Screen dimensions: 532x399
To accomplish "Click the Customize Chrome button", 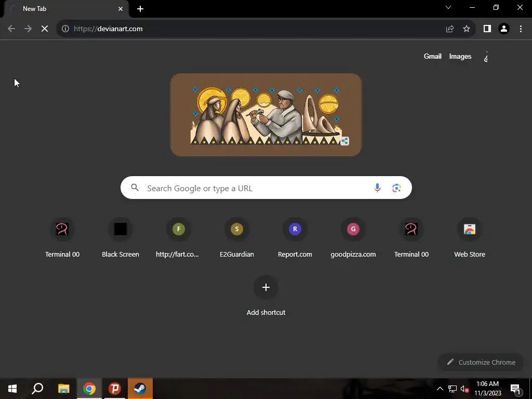I will [x=481, y=362].
